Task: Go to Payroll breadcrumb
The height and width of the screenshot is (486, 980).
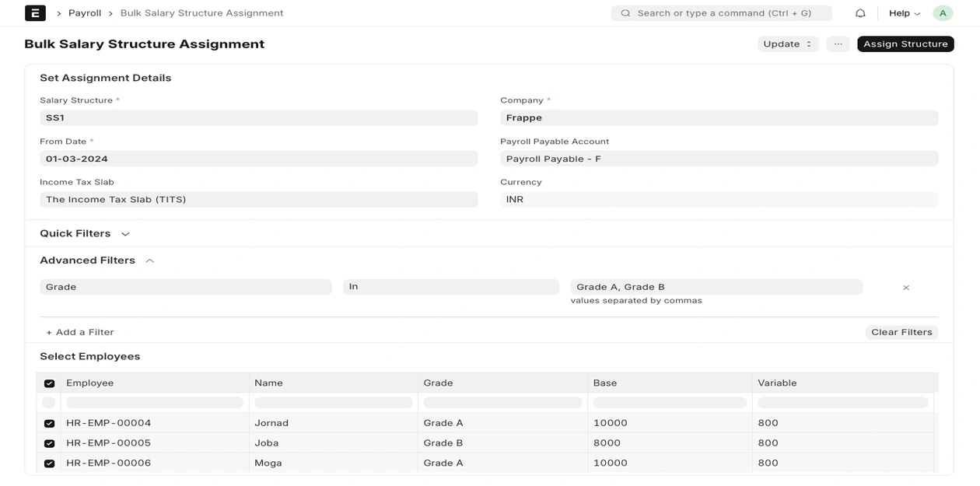Action: click(x=85, y=13)
